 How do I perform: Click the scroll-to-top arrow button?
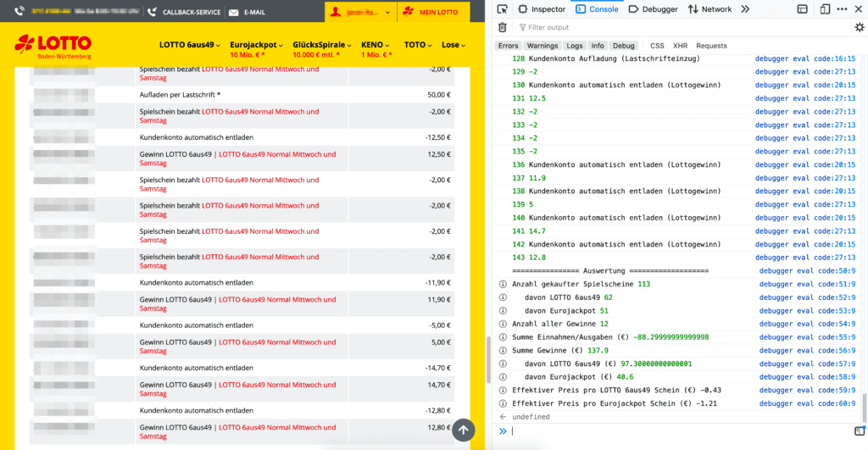click(464, 430)
